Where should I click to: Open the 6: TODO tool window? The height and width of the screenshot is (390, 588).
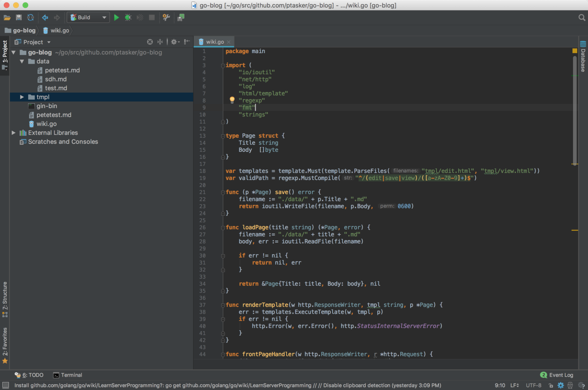[x=29, y=375]
